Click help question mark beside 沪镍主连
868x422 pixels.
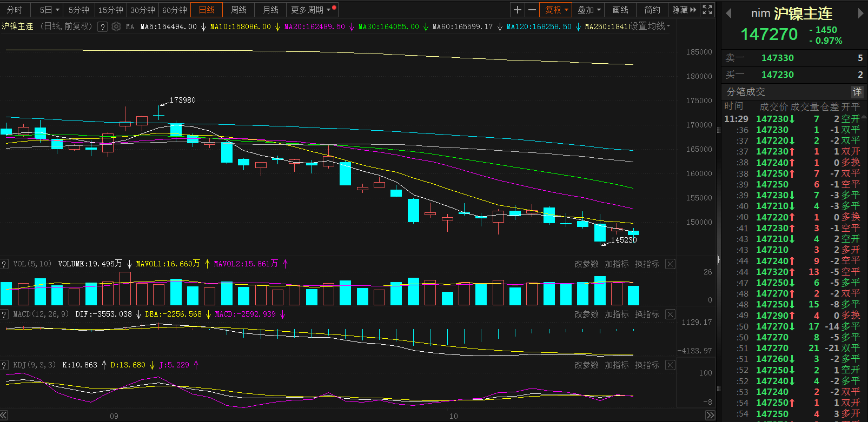(x=102, y=26)
